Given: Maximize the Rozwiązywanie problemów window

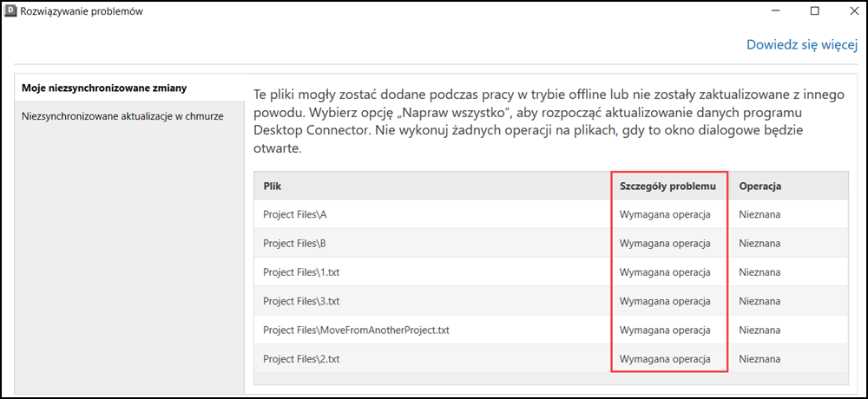Looking at the screenshot, I should [814, 10].
